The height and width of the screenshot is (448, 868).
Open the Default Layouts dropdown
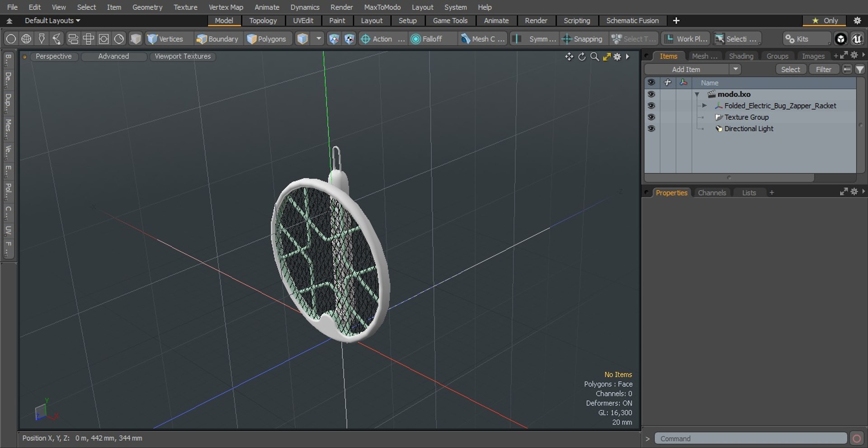[x=52, y=20]
